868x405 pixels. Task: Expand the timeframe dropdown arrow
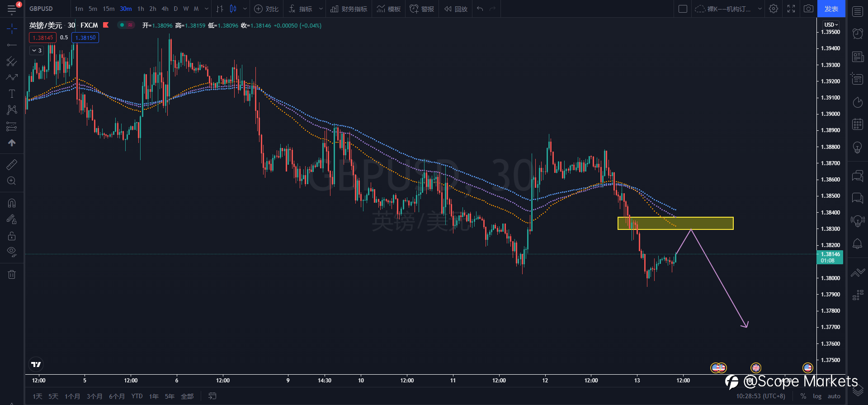pyautogui.click(x=207, y=9)
